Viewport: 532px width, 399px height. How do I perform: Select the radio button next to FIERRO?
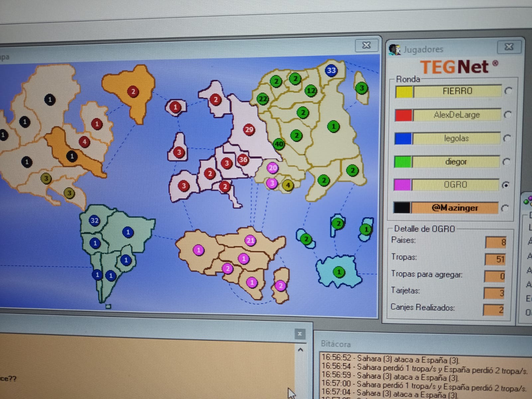click(x=508, y=91)
